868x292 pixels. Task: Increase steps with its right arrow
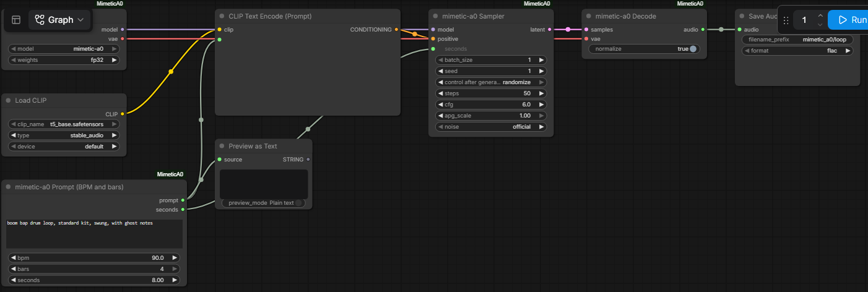542,93
